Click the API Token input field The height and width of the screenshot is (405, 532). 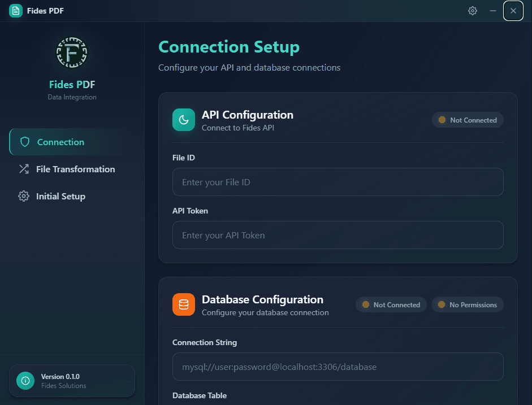coord(338,235)
